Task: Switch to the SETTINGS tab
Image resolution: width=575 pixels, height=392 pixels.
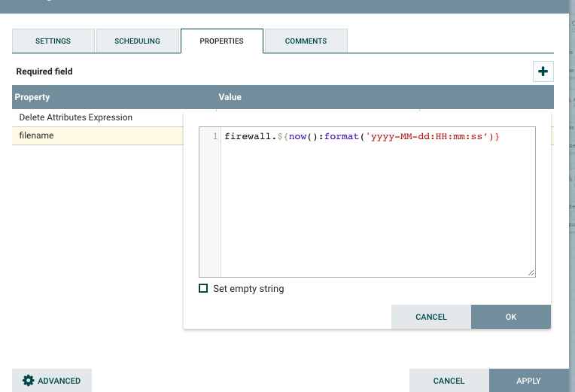Action: click(x=53, y=41)
